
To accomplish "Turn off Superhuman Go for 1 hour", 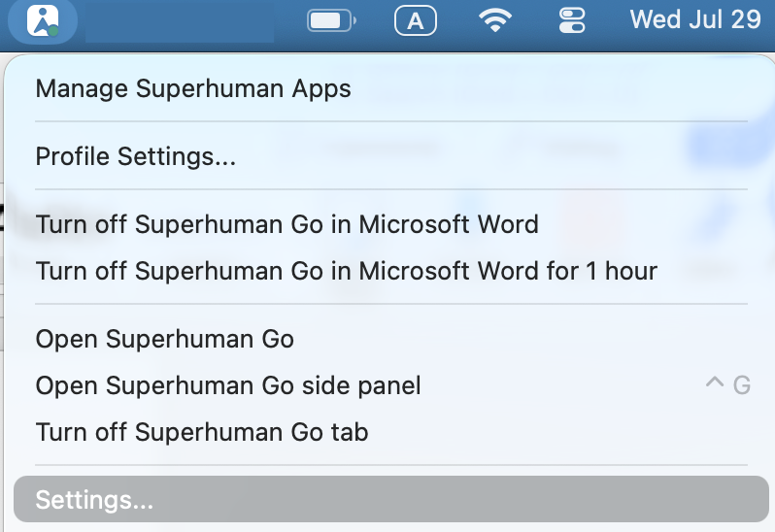I will pos(391,271).
